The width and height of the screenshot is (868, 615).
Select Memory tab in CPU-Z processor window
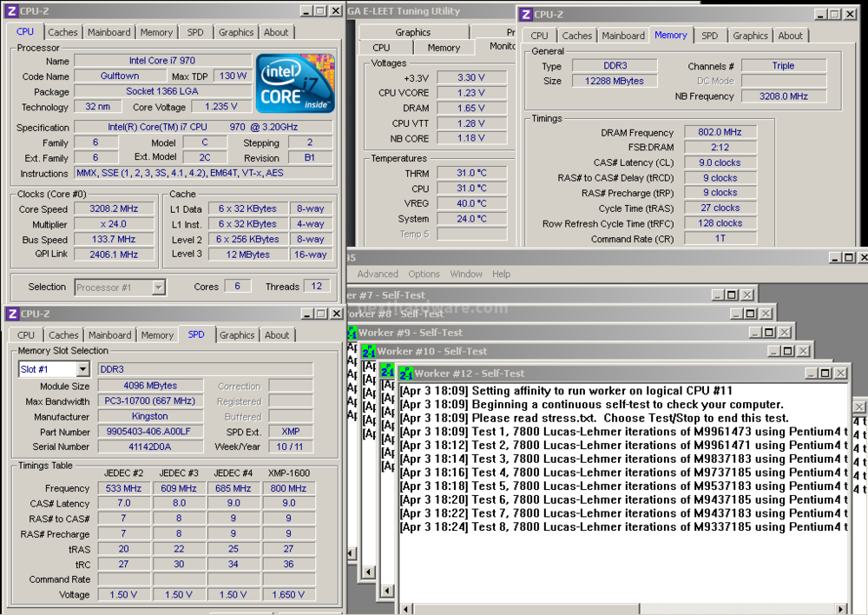tap(156, 32)
